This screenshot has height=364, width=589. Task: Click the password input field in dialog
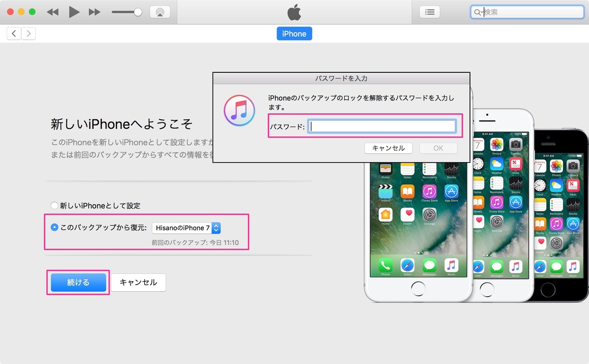coord(382,126)
